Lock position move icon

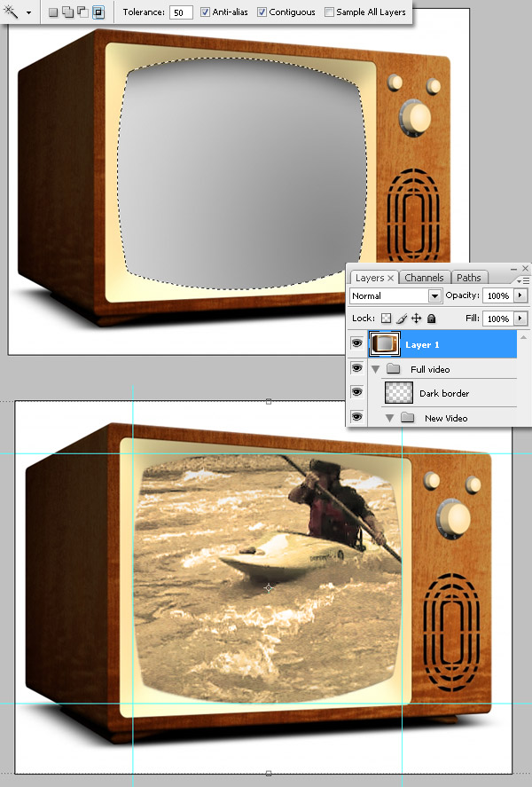click(x=416, y=319)
